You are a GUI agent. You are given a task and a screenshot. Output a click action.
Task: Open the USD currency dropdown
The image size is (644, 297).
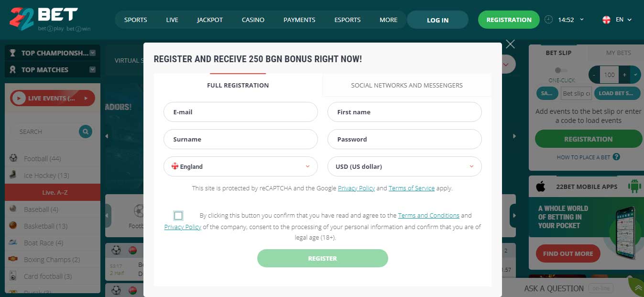404,166
